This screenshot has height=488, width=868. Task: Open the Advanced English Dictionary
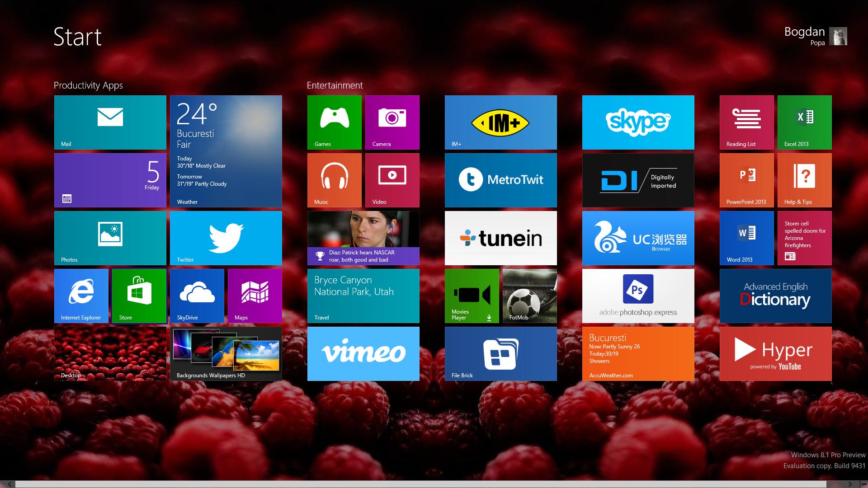[x=777, y=297]
